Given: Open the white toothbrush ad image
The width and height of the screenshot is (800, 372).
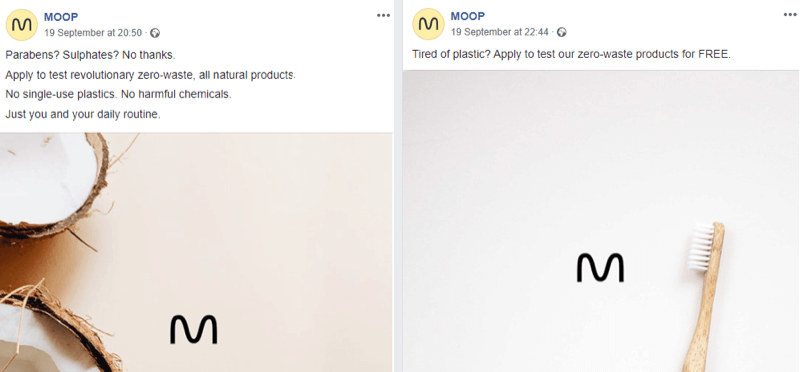Looking at the screenshot, I should pos(601,221).
